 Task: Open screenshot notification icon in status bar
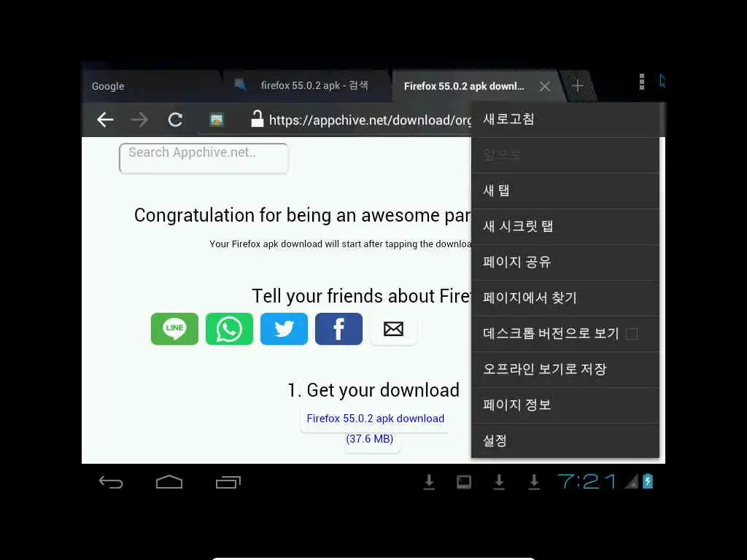pos(463,483)
